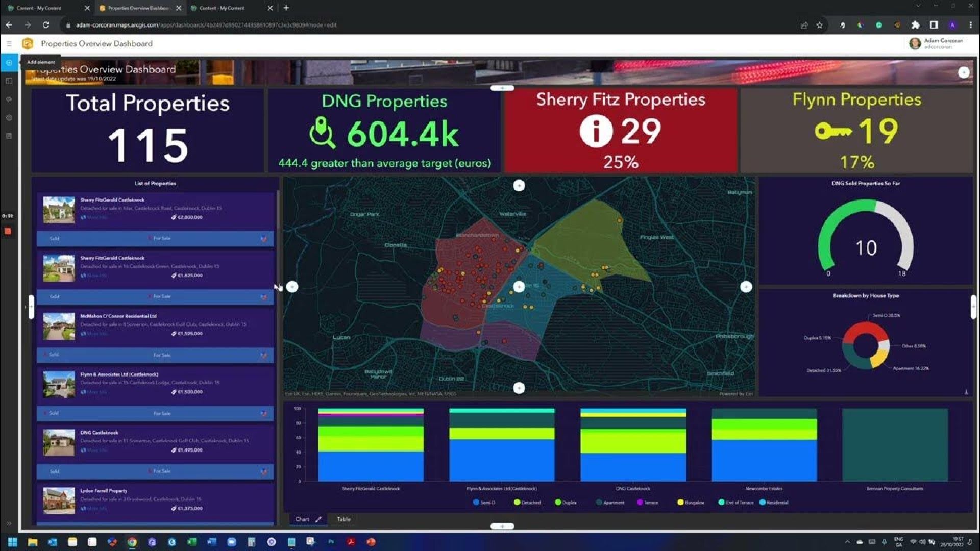
Task: Reload the page with the refresh icon
Action: click(x=46, y=24)
